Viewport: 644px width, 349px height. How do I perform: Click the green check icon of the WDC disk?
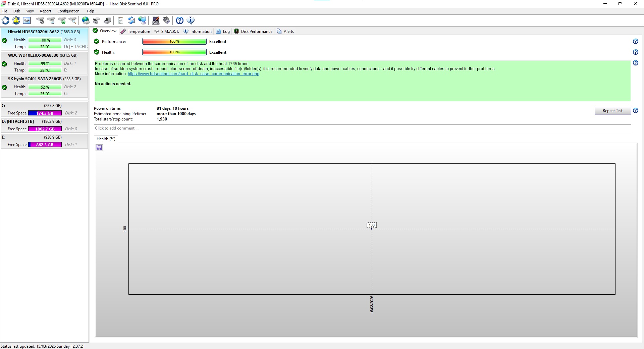click(x=4, y=64)
